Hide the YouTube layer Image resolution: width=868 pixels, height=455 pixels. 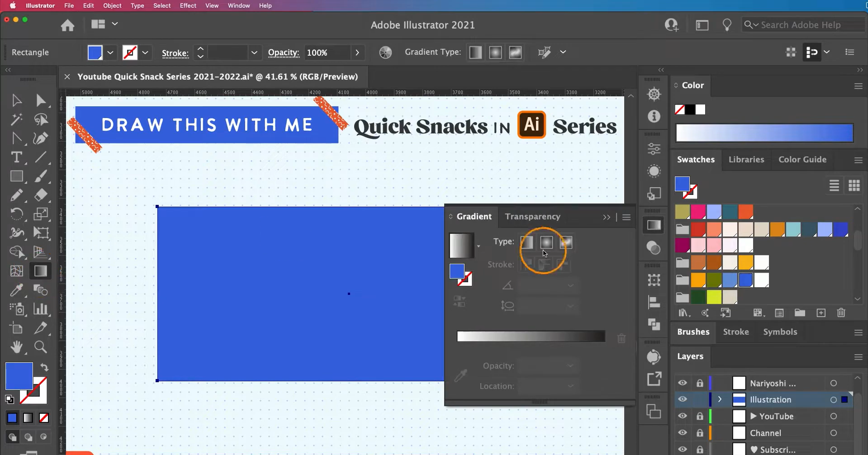(x=683, y=416)
